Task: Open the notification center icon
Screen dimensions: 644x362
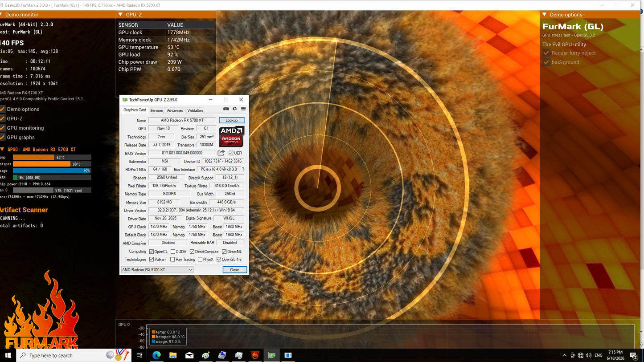Action: [633, 355]
